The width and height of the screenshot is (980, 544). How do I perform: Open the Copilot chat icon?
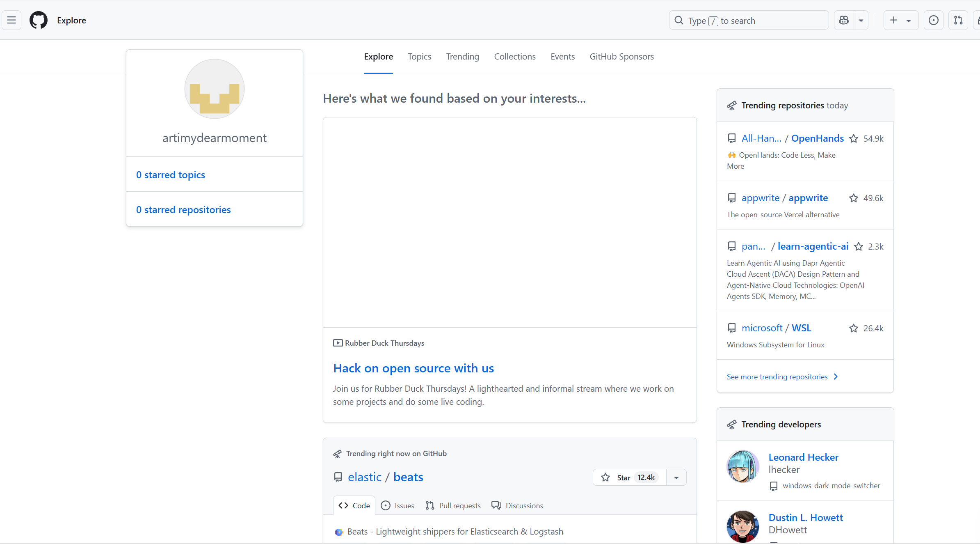[x=844, y=20]
